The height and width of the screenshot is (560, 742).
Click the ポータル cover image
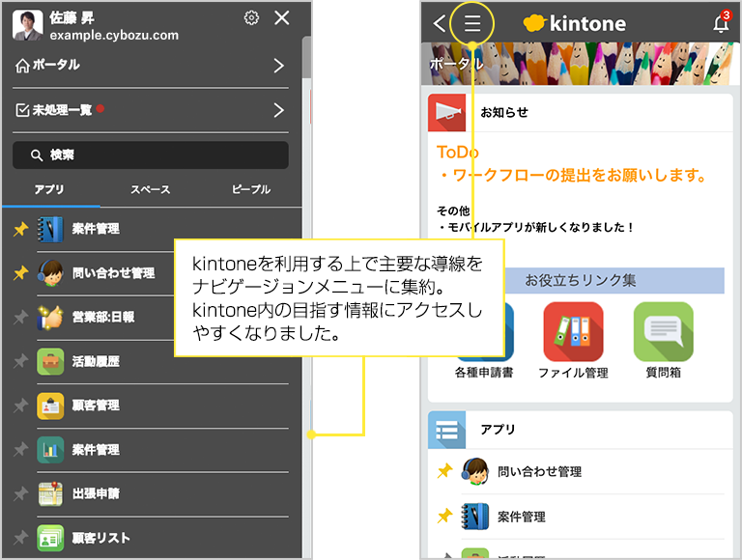pos(580,64)
